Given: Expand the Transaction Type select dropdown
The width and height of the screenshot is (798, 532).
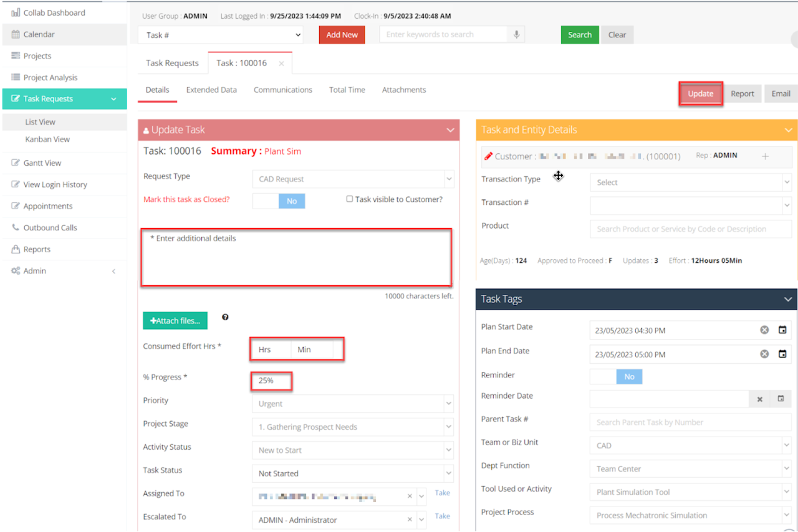Looking at the screenshot, I should 690,183.
